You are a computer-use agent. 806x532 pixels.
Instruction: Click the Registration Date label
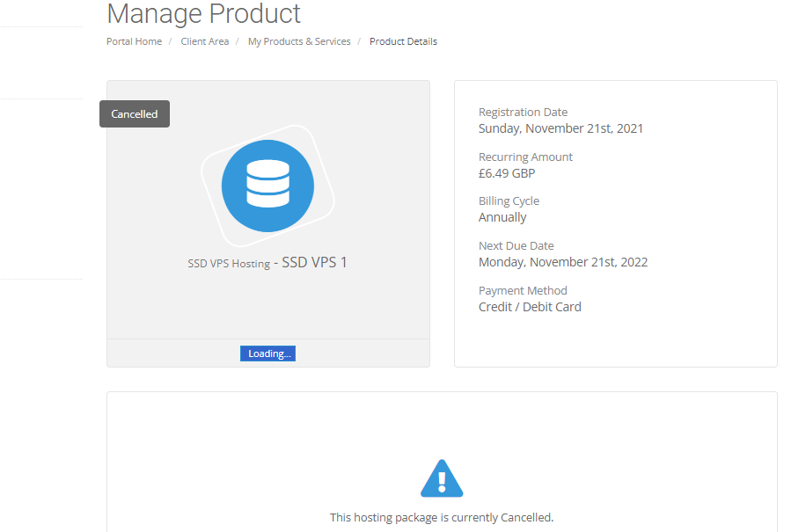523,113
